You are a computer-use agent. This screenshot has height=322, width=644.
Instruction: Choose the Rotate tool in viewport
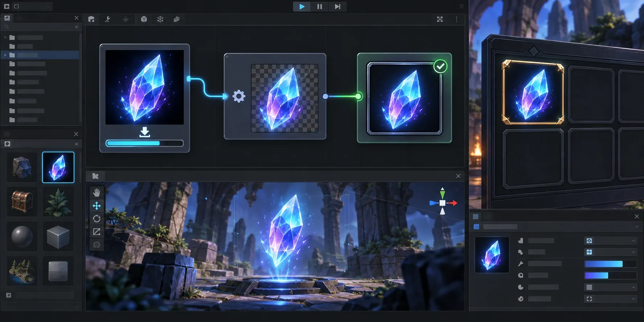click(x=97, y=219)
